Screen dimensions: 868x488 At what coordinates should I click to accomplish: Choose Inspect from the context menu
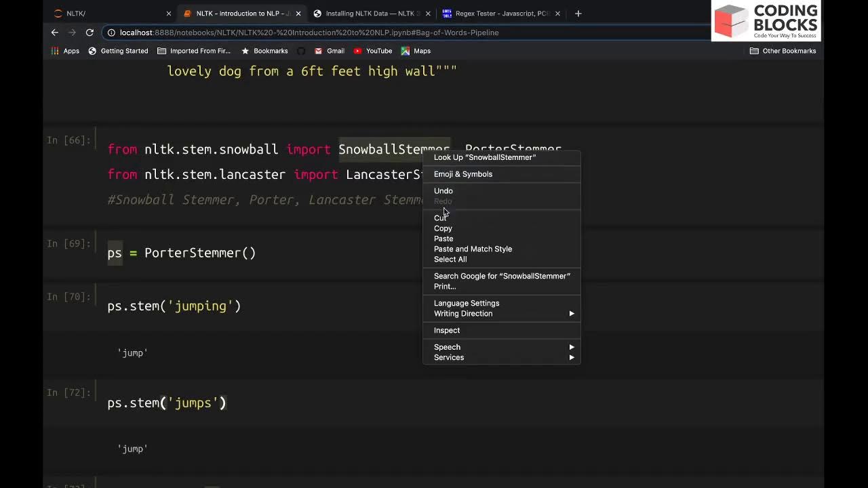pos(502,330)
